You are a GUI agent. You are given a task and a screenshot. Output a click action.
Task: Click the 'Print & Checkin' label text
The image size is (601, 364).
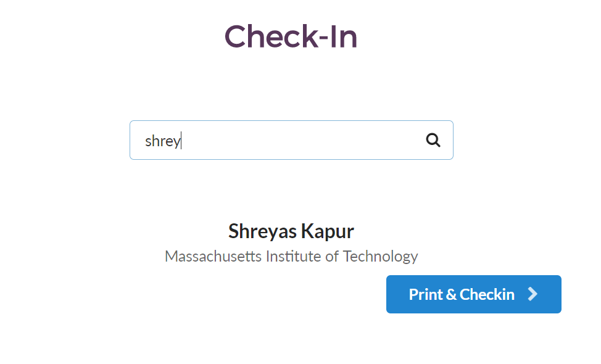(x=462, y=294)
